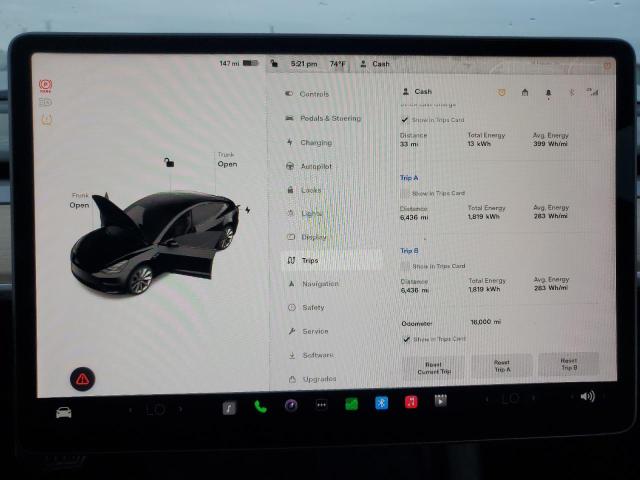The width and height of the screenshot is (640, 480).
Task: Tap the 74°F outside temperature
Action: point(338,64)
